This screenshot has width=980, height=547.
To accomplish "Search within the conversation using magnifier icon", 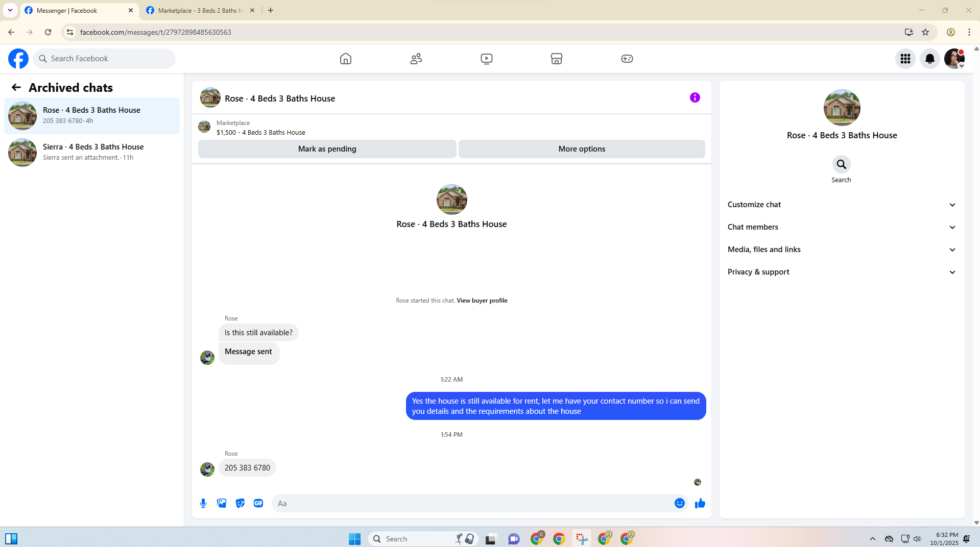I will click(x=842, y=164).
